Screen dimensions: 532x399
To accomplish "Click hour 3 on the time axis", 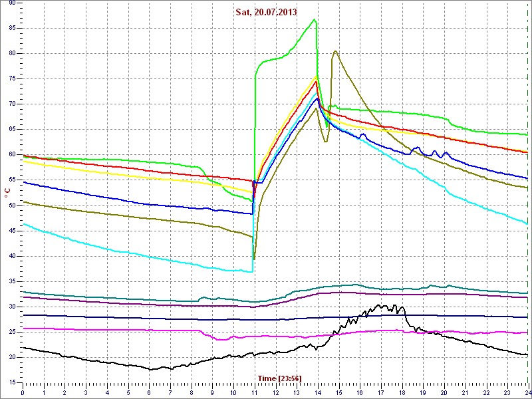I will click(86, 392).
